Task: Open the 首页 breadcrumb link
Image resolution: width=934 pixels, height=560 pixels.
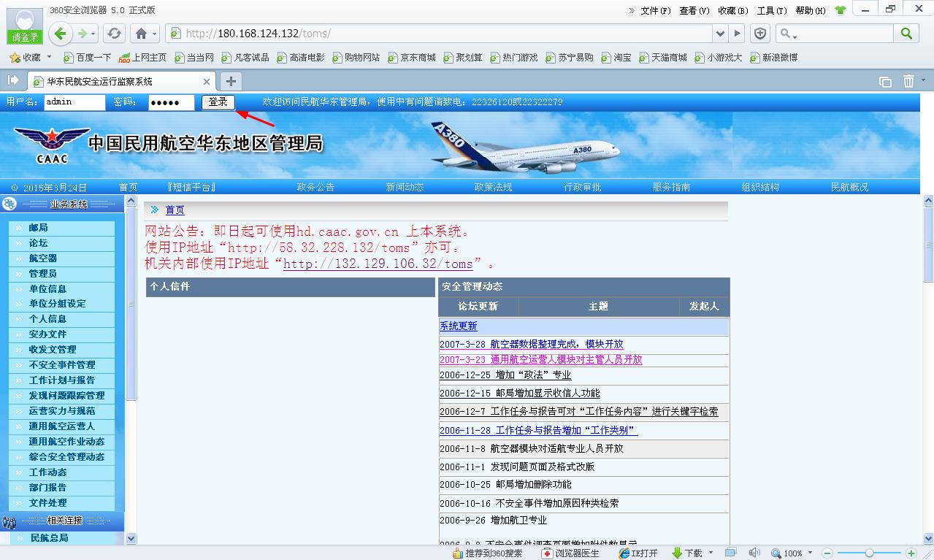Action: (x=175, y=210)
